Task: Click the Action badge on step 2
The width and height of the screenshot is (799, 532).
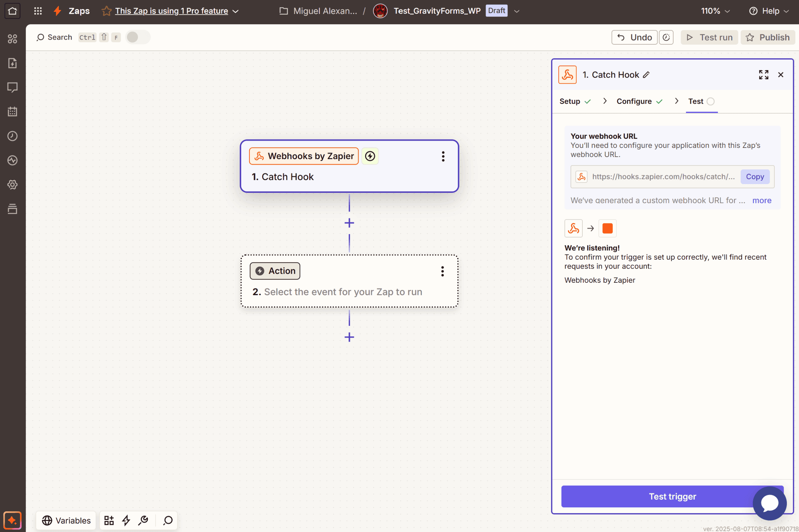Action: (x=275, y=271)
